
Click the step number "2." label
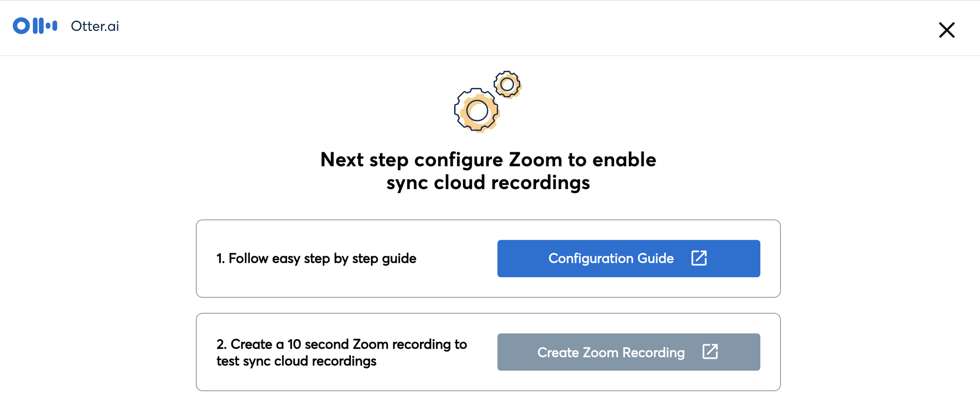point(221,344)
